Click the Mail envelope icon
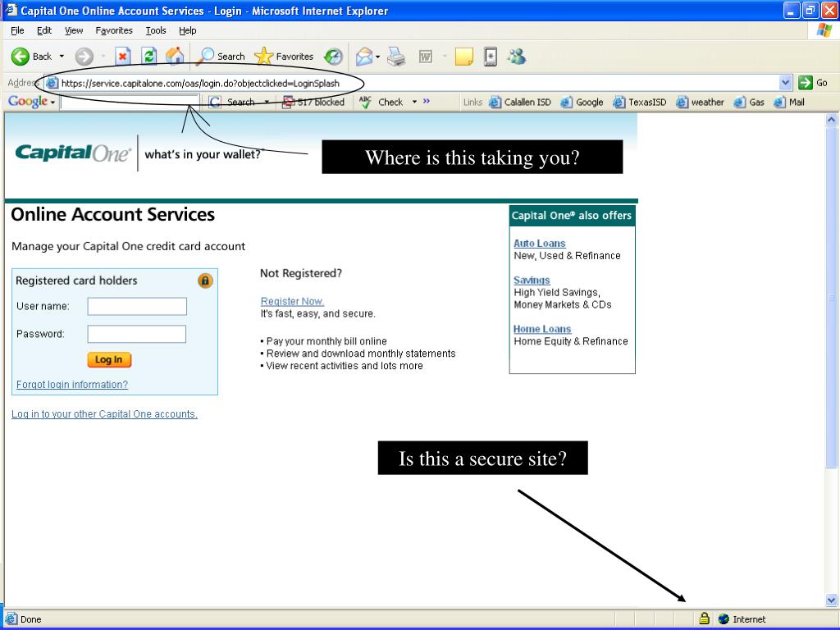840x630 pixels. [x=363, y=57]
